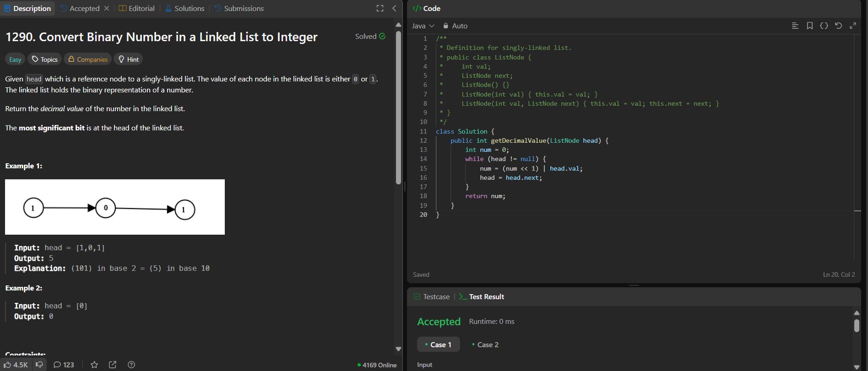Click the thumbs-down dislike icon

40,365
